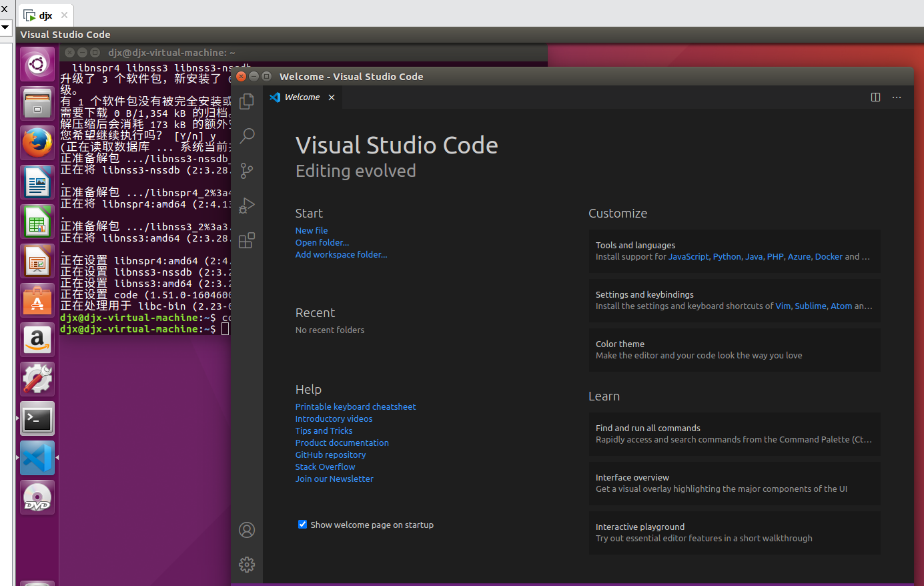924x586 pixels.
Task: Install Java language support link
Action: tap(754, 256)
